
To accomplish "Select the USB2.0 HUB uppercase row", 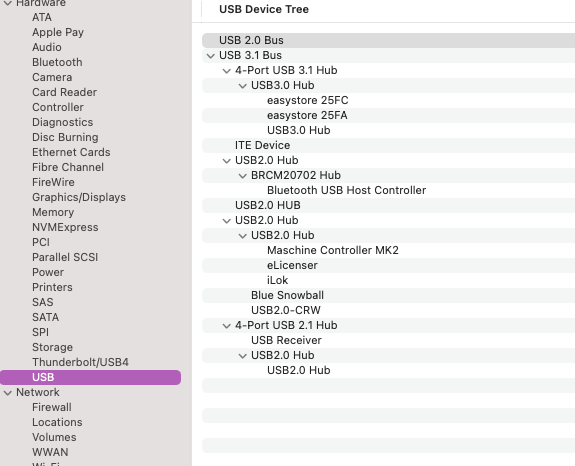I will 388,206.
